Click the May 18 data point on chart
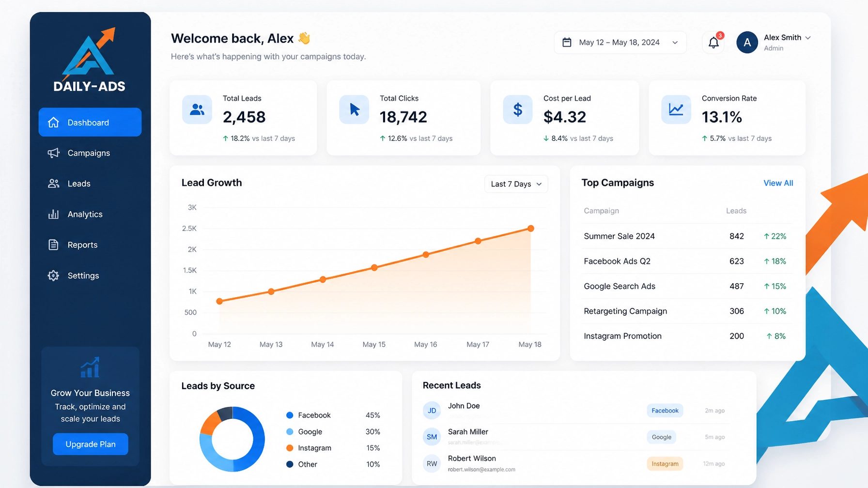Viewport: 868px width, 488px height. coord(531,229)
